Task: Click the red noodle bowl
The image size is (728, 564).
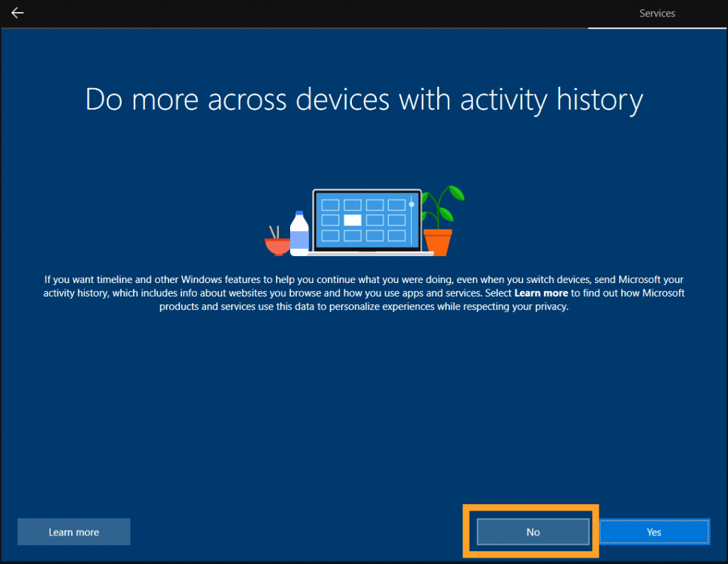Action: point(277,247)
